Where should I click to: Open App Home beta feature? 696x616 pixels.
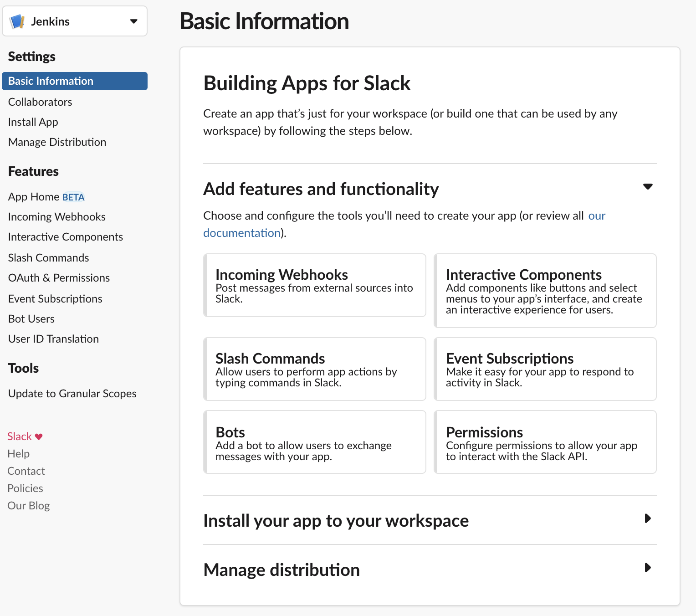pos(46,197)
